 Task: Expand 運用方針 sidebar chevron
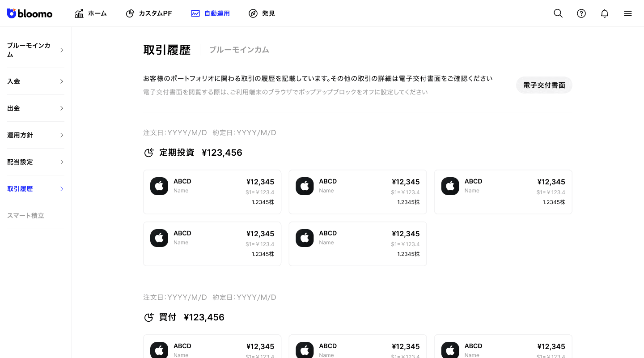point(62,135)
